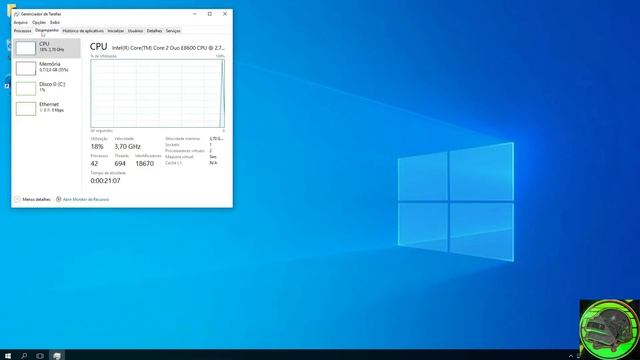Click the Intel Core 2 Duo CPU name
The width and height of the screenshot is (640, 360).
tap(168, 48)
